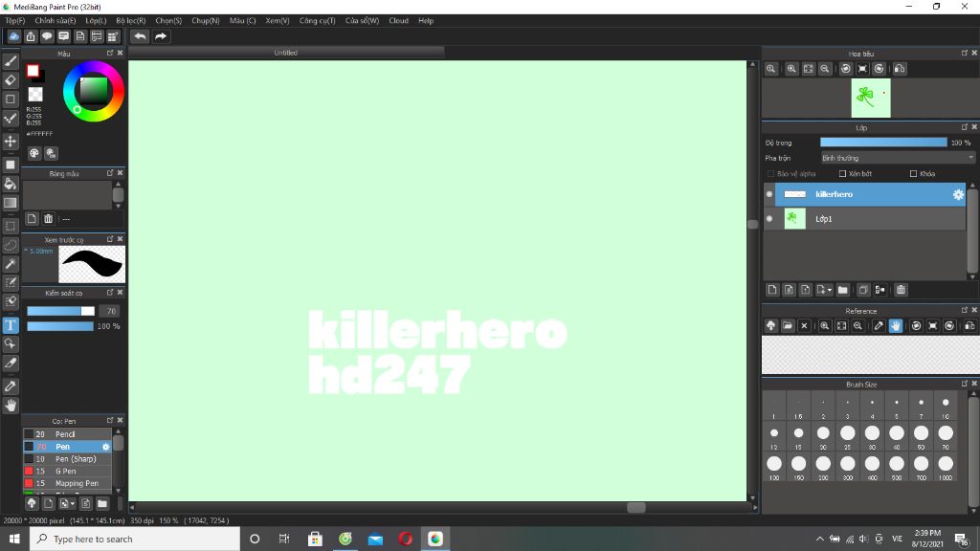Viewport: 980px width, 551px height.
Task: Delete palette color with trash icon
Action: click(48, 219)
